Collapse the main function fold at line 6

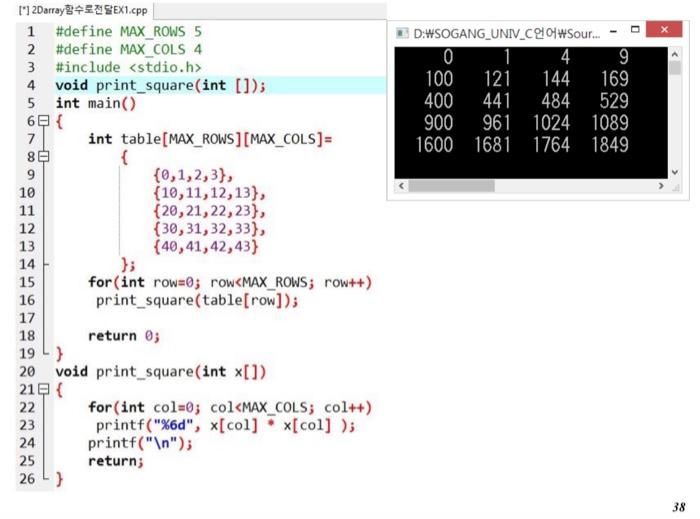[x=43, y=121]
